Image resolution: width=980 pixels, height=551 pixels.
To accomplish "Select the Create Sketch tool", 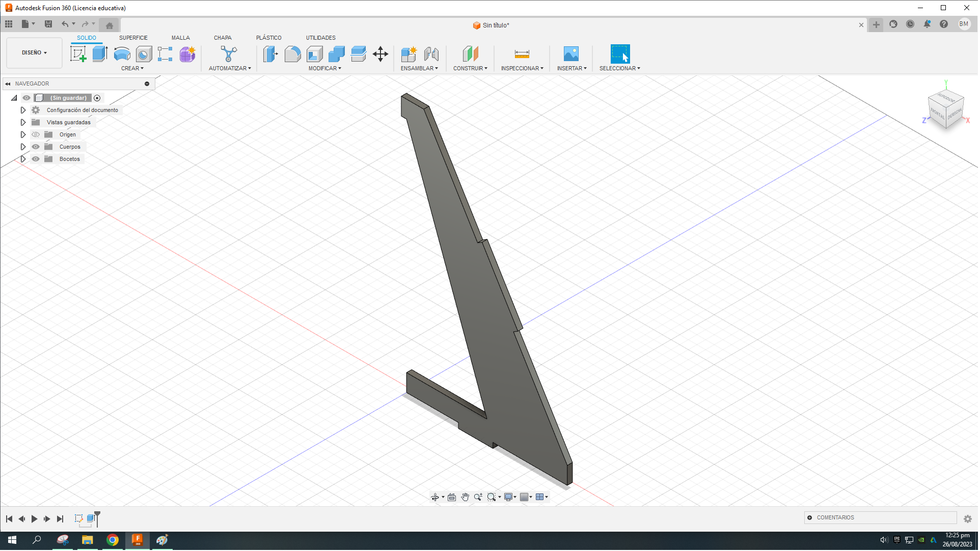I will pyautogui.click(x=78, y=53).
